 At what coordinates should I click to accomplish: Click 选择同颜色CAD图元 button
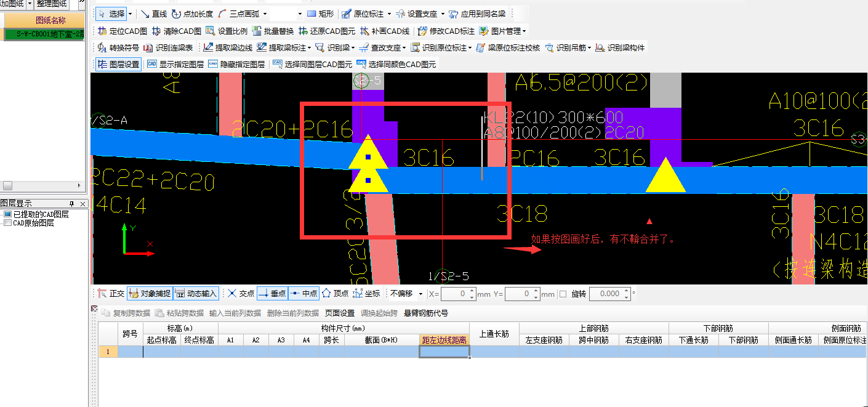click(396, 64)
